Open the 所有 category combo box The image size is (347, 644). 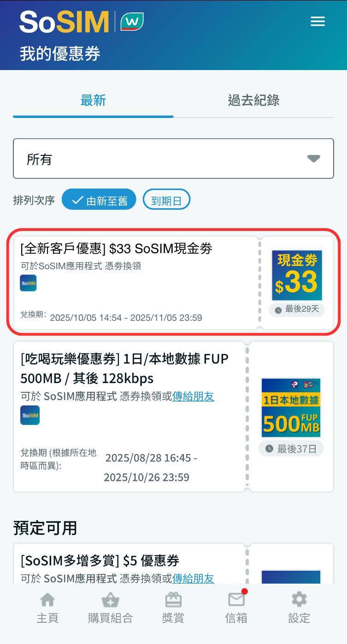click(x=173, y=159)
